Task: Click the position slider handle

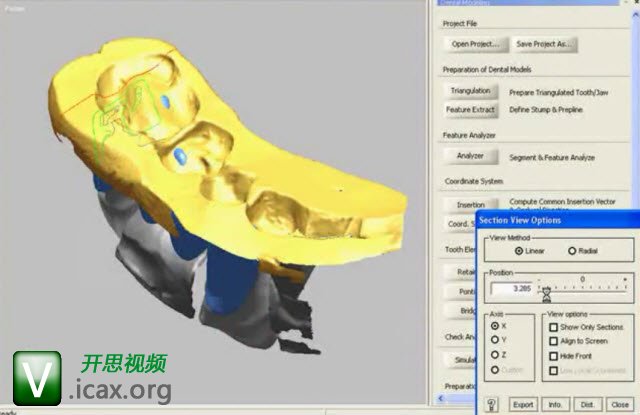Action: (x=547, y=294)
